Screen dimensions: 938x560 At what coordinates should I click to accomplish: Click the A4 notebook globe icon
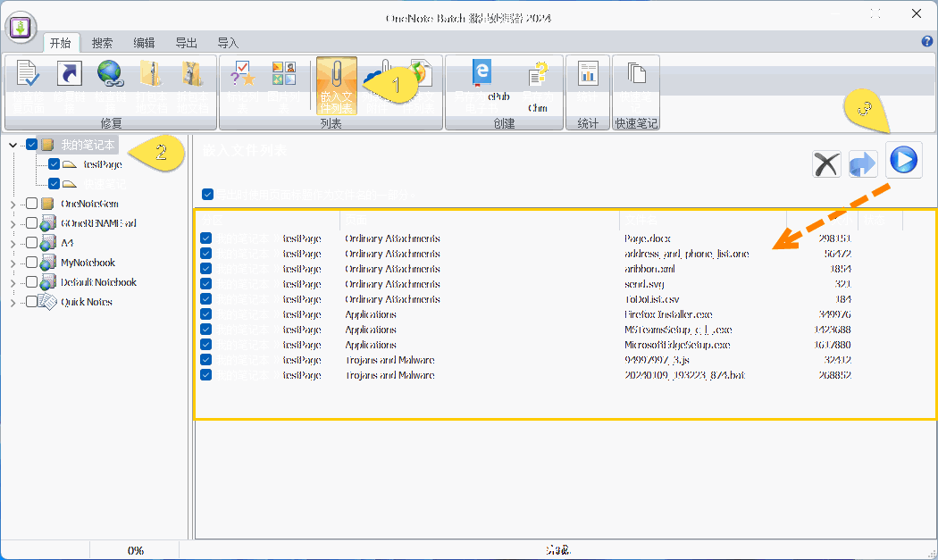pos(48,244)
